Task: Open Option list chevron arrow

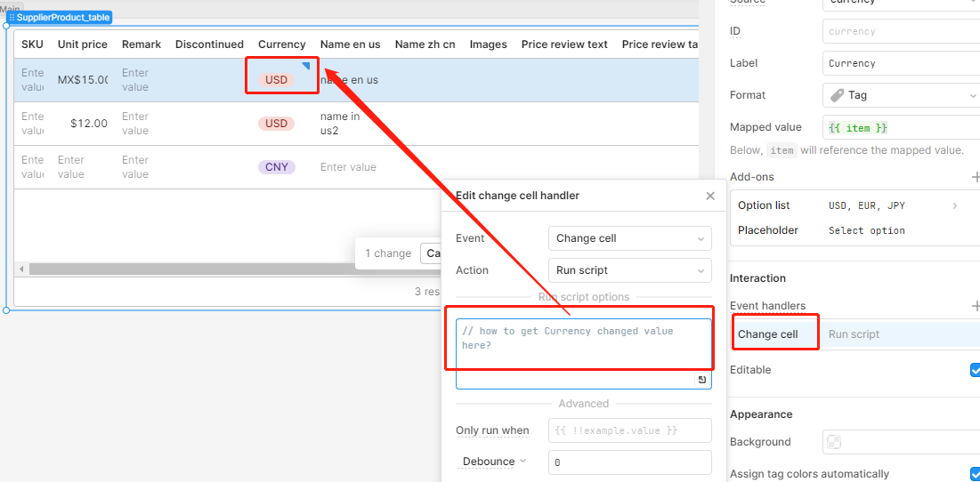Action: (954, 206)
